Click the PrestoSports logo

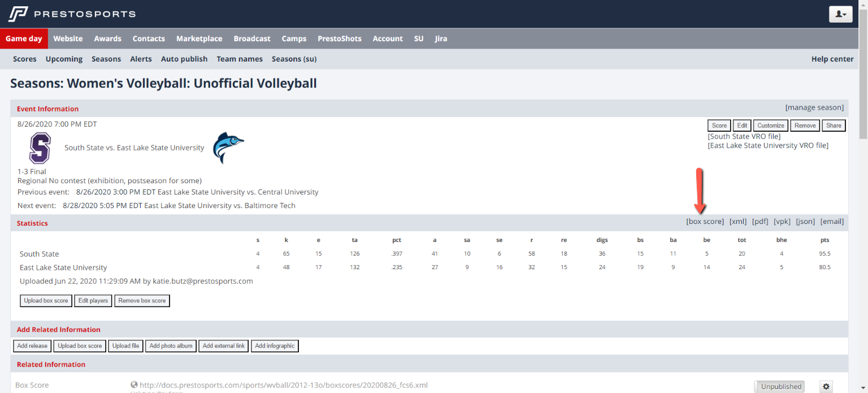(72, 14)
